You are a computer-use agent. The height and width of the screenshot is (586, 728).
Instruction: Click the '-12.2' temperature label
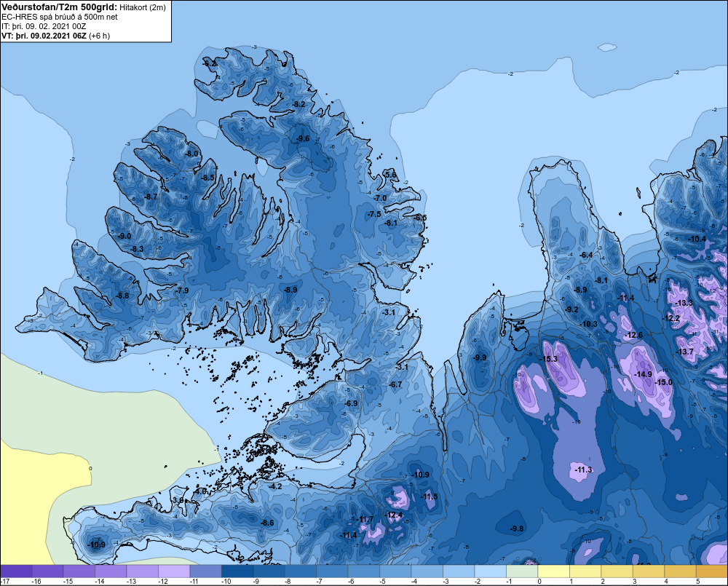pos(671,318)
